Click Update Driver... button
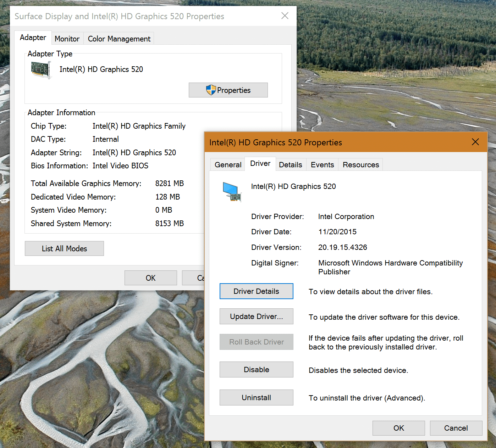 (x=257, y=317)
